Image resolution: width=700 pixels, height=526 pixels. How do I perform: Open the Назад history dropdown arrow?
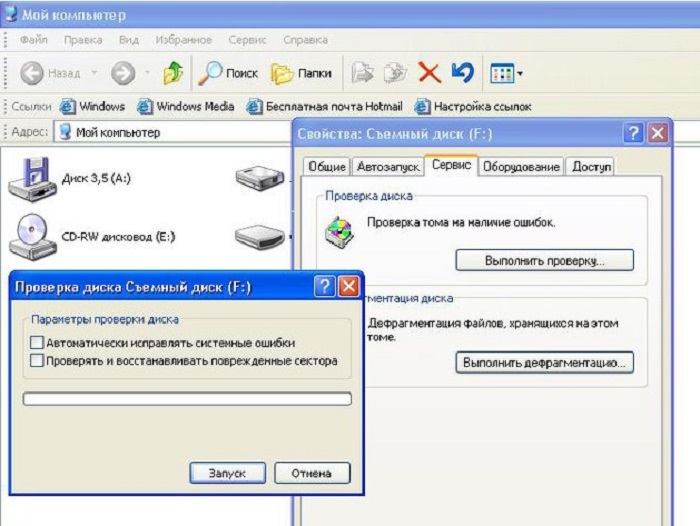(x=94, y=72)
